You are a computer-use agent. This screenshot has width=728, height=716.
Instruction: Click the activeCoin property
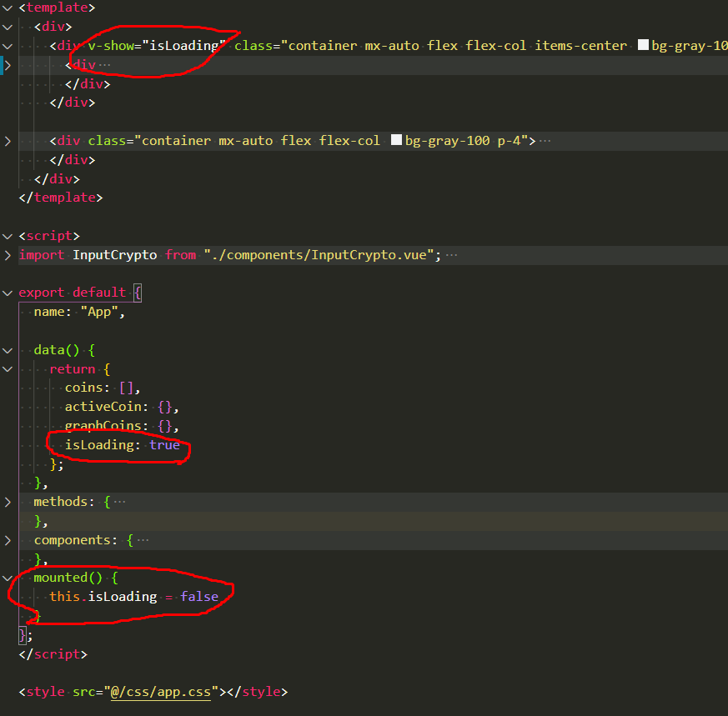(x=103, y=407)
